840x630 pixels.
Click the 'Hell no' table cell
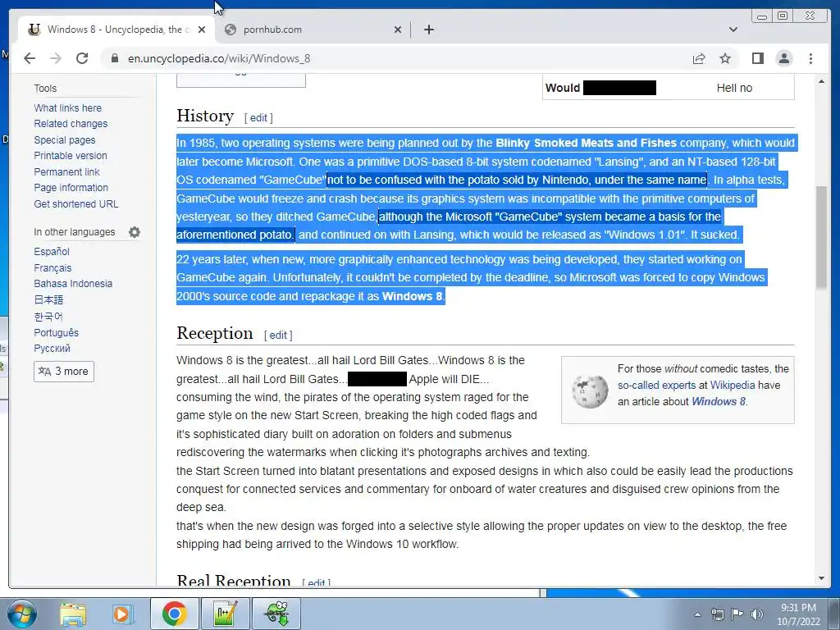[x=734, y=88]
